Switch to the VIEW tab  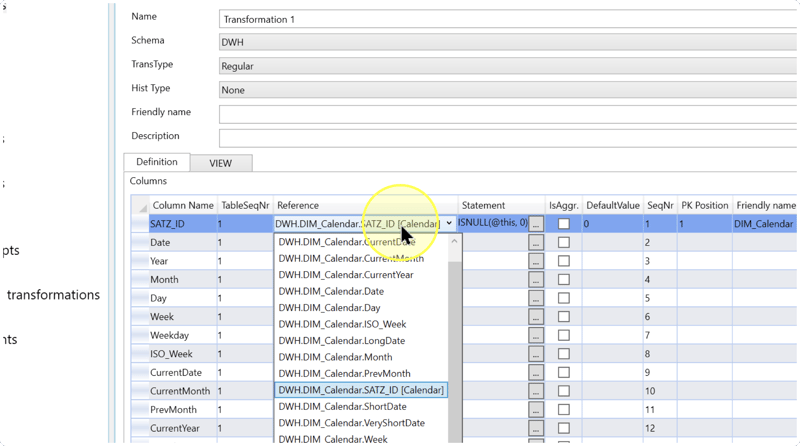(220, 163)
